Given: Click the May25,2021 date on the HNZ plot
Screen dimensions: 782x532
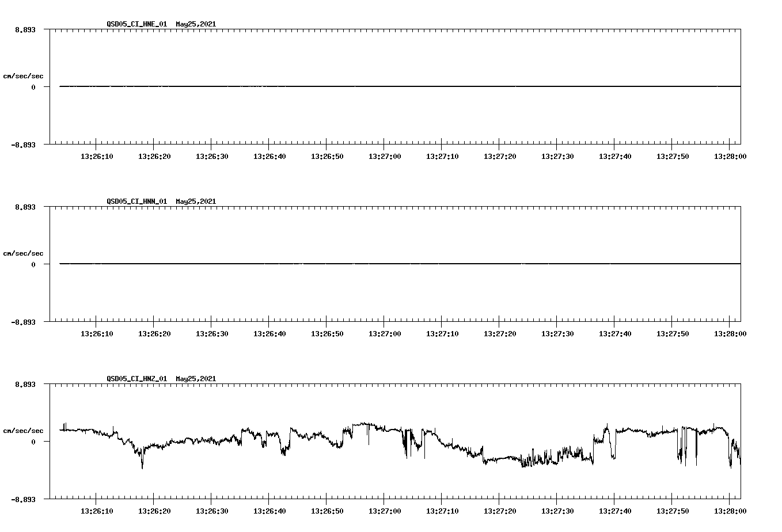Looking at the screenshot, I should tap(195, 379).
